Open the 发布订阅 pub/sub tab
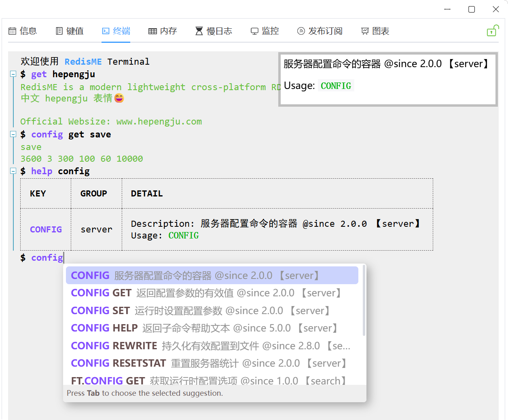508x420 pixels. pyautogui.click(x=320, y=31)
